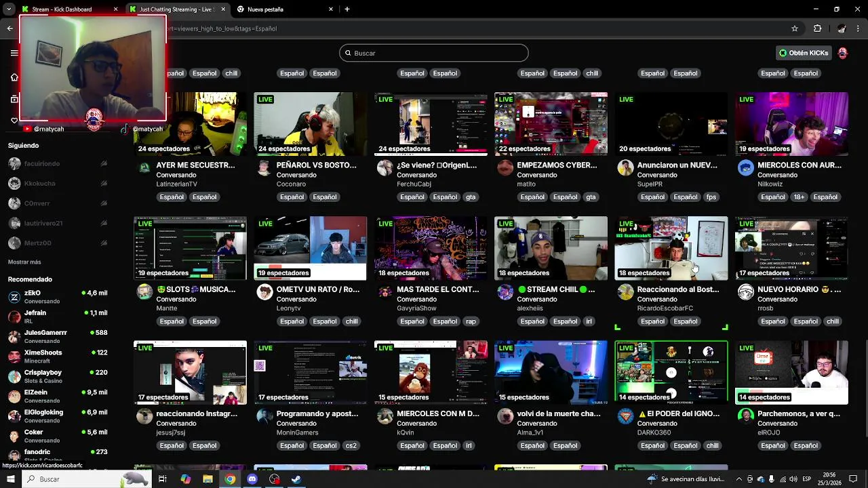Open recommended channel JulesGamerrr
Image resolution: width=868 pixels, height=488 pixels.
(58, 336)
